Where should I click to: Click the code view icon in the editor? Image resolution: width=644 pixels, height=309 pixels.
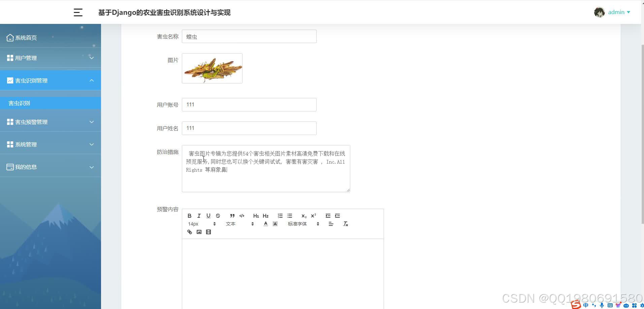242,215
